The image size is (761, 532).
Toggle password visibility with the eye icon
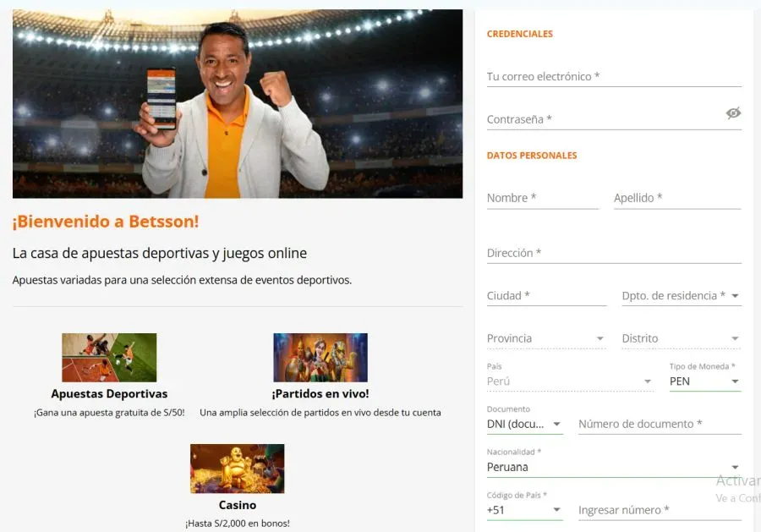(x=733, y=112)
